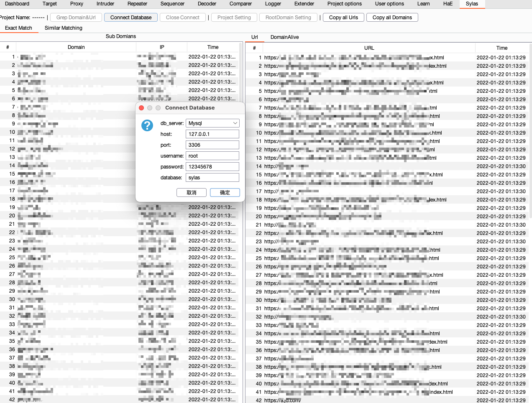
Task: Switch to the Comparer tab
Action: 241,4
